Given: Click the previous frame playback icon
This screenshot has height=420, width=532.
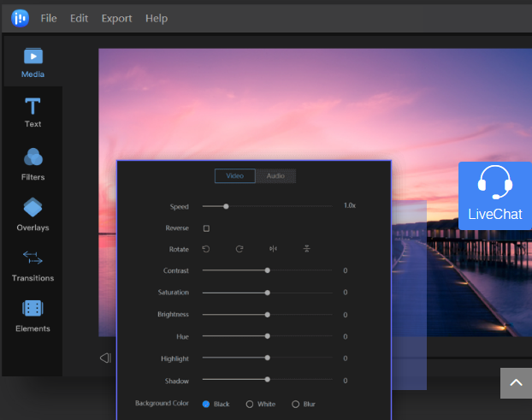Looking at the screenshot, I should tap(105, 358).
